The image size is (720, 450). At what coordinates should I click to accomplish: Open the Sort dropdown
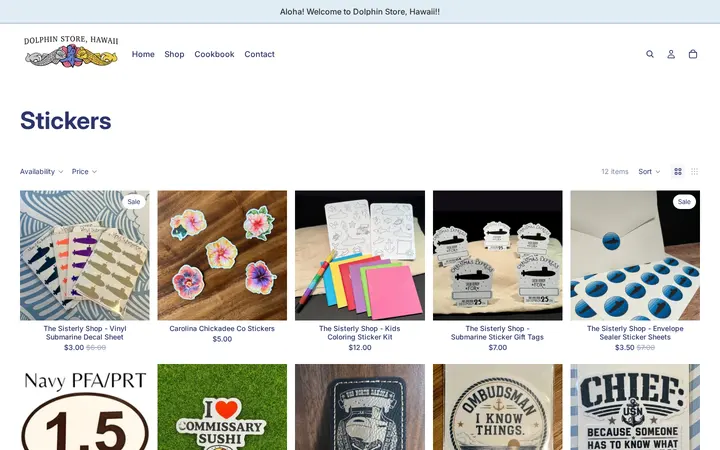tap(649, 171)
